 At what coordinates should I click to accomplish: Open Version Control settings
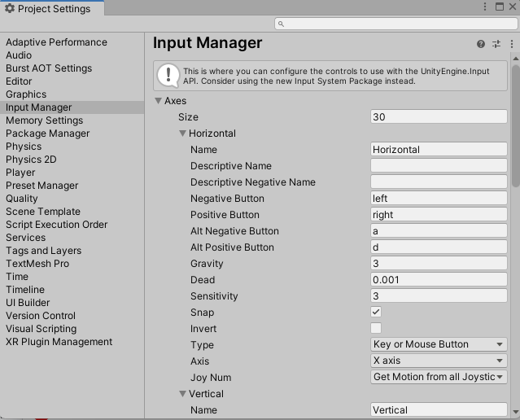pos(41,316)
